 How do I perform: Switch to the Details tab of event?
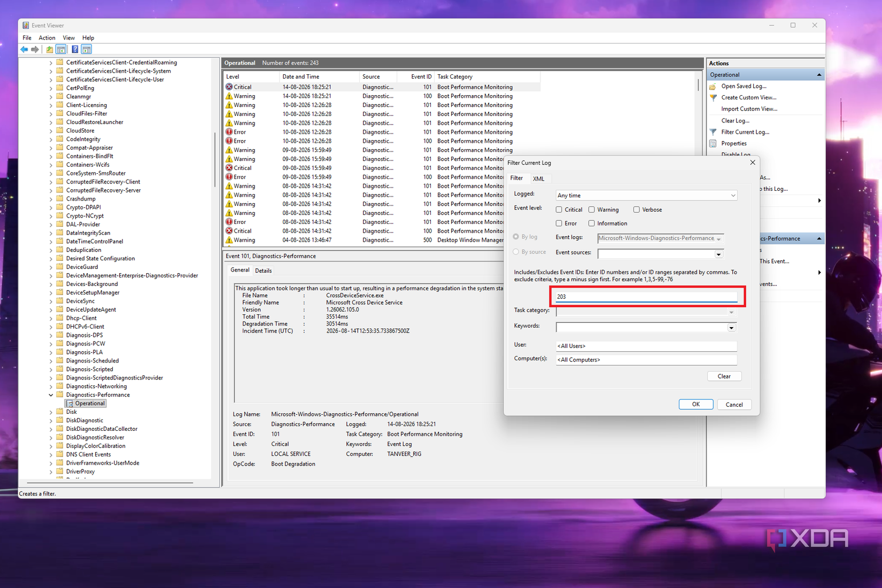pyautogui.click(x=264, y=270)
